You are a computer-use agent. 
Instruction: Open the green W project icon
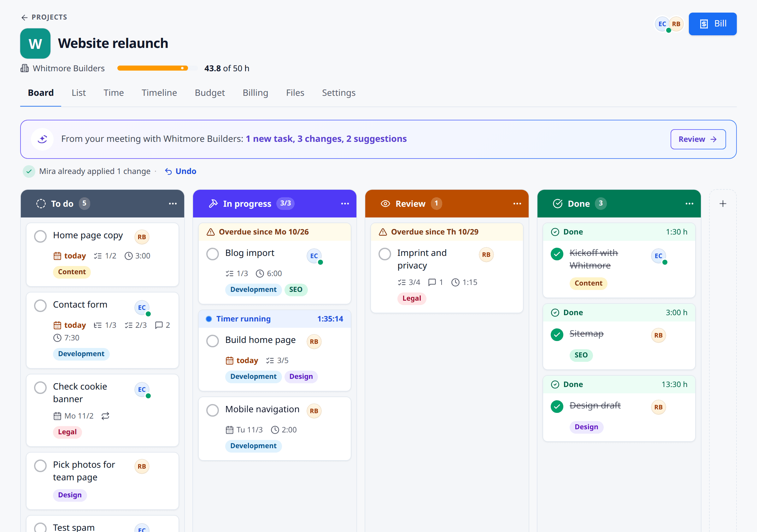tap(35, 43)
